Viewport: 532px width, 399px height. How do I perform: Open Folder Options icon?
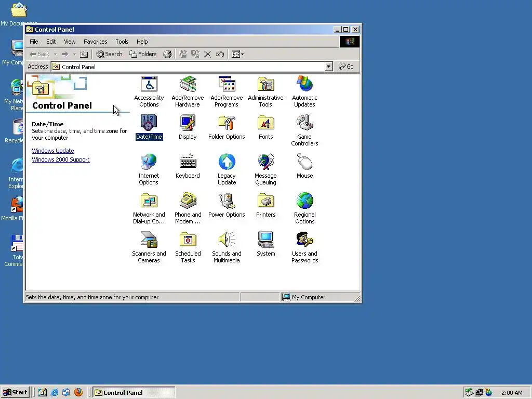coord(227,128)
